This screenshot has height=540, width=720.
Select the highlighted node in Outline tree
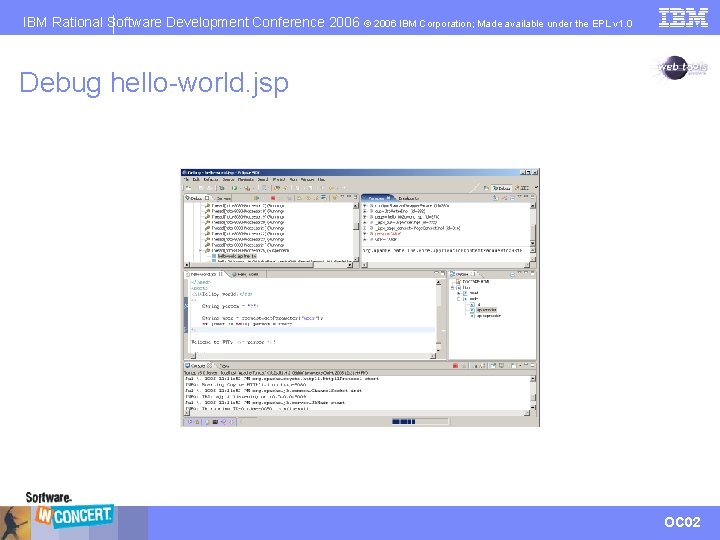click(486, 310)
